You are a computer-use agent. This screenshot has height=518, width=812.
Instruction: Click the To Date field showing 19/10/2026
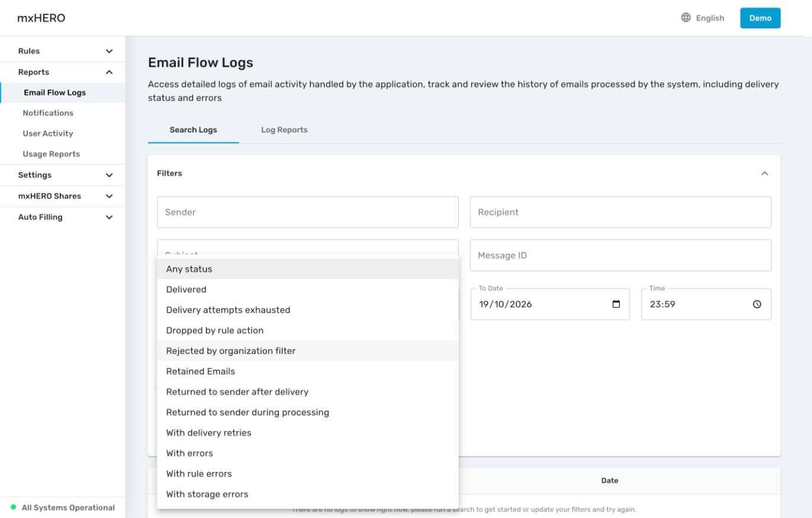click(x=550, y=305)
